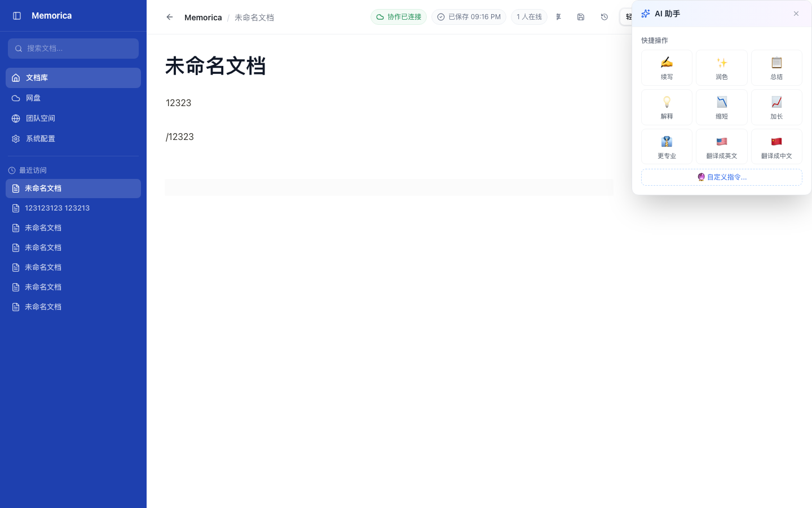Open document 123123123 123213
The height and width of the screenshot is (508, 812).
click(73, 208)
